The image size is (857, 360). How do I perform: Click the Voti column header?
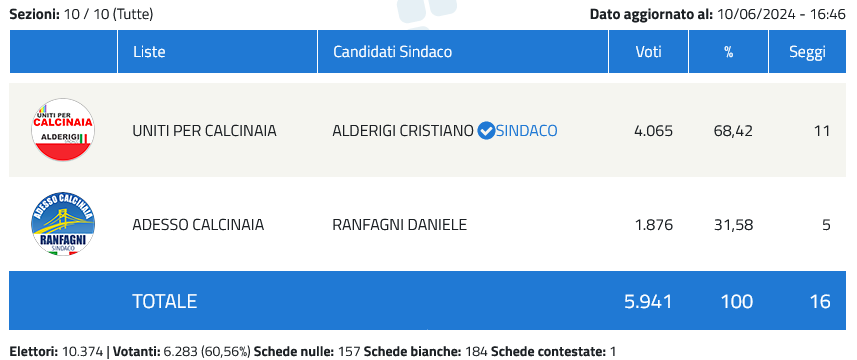(648, 52)
